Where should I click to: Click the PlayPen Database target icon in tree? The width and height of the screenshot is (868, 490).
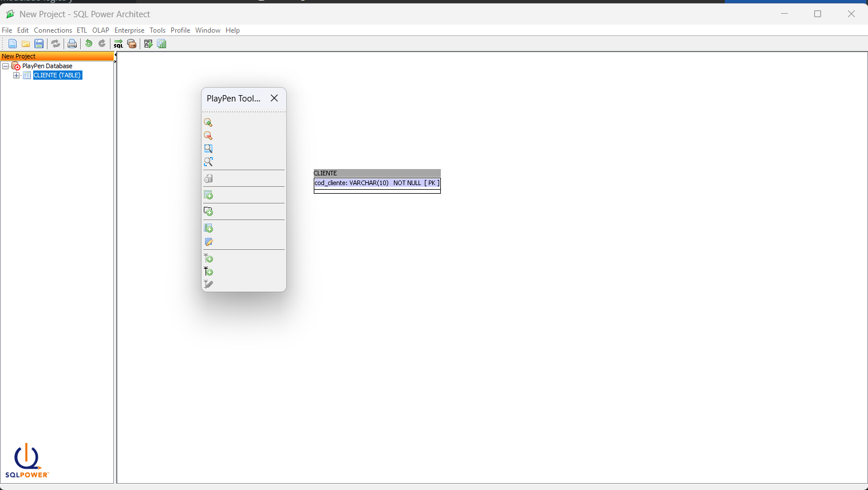[16, 66]
